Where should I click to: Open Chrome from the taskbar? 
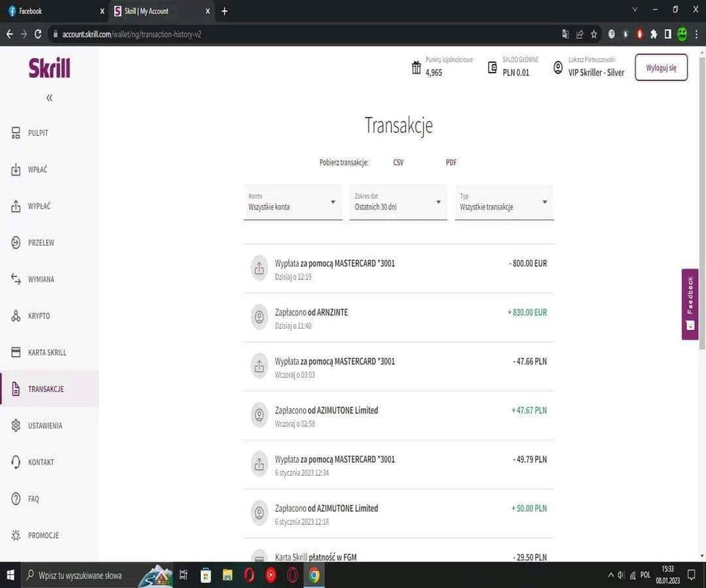pos(314,575)
